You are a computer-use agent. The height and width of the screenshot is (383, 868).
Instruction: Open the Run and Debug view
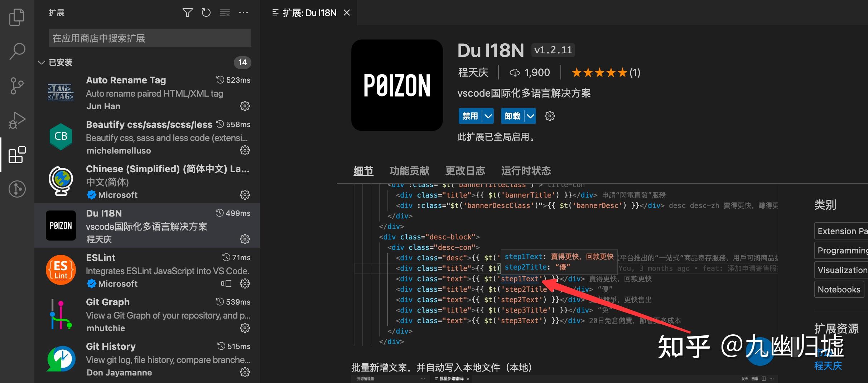point(17,120)
